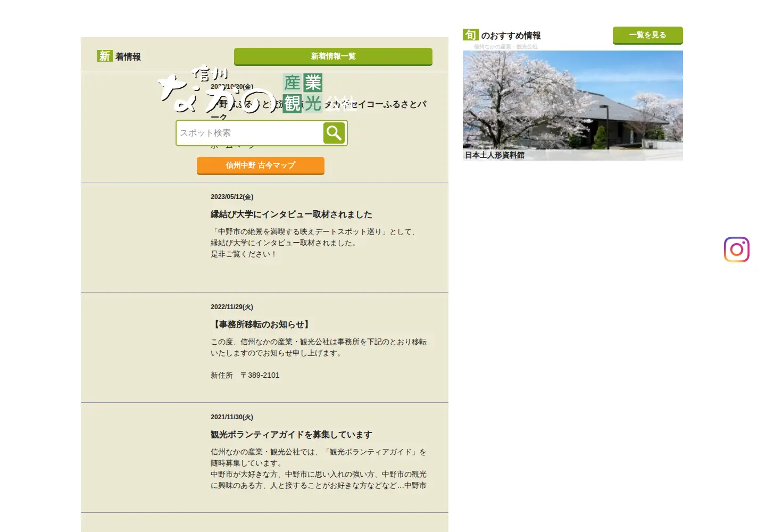This screenshot has height=532, width=766.
Task: Click the 新着情報 heading
Action: (119, 56)
